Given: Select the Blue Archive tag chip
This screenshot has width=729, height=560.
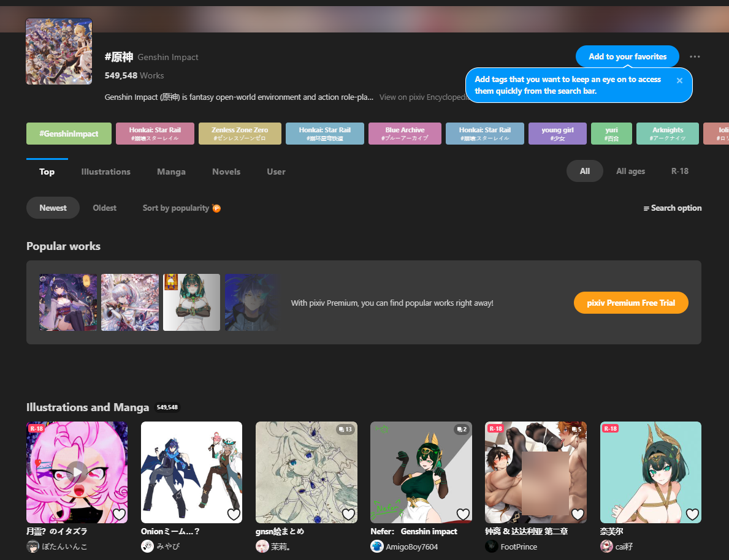Looking at the screenshot, I should point(405,134).
